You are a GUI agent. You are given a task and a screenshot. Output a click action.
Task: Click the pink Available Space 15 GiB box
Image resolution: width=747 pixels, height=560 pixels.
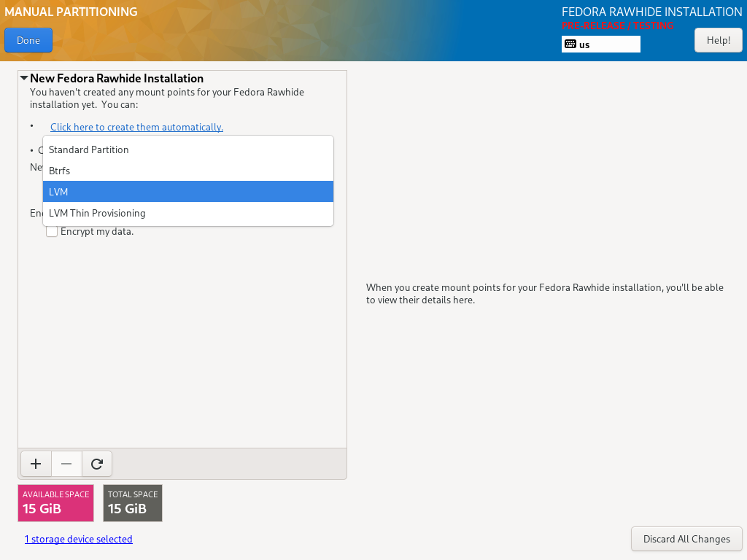tap(55, 503)
